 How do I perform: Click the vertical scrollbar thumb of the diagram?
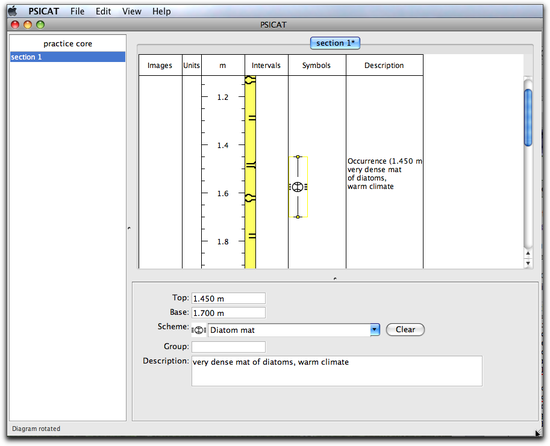[x=528, y=117]
